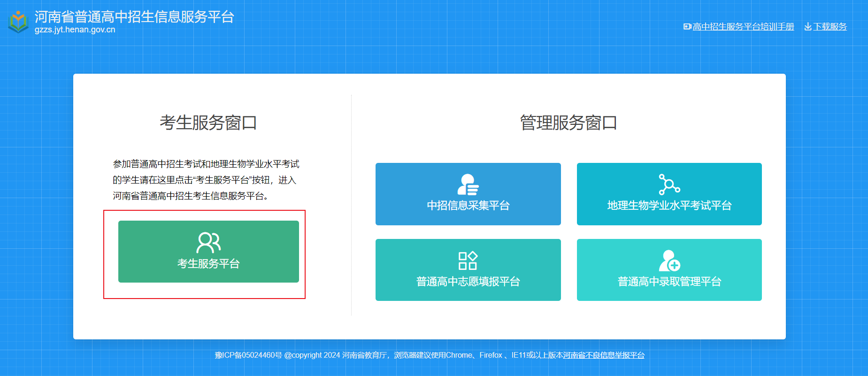The image size is (868, 376).
Task: Click the 考生服务窗口 heading
Action: click(x=208, y=123)
